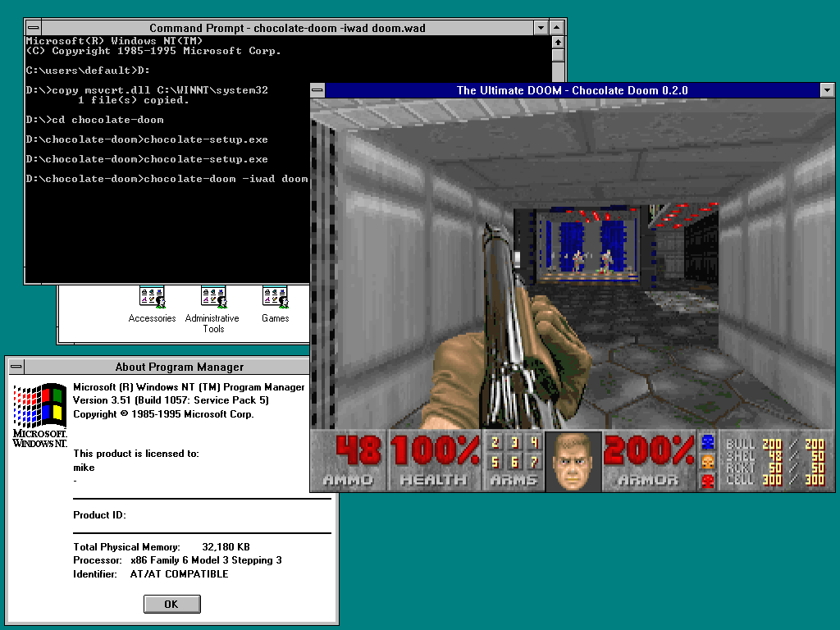The height and width of the screenshot is (630, 840).
Task: Open the DOOM window control menu box
Action: (x=317, y=90)
